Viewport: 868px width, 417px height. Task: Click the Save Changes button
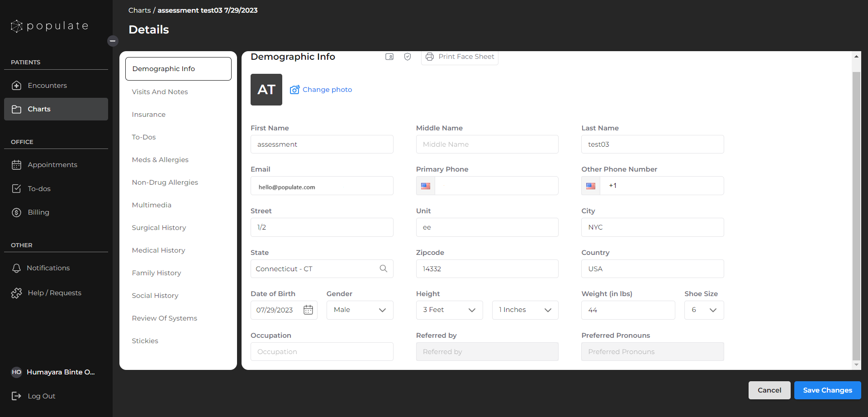[827, 390]
